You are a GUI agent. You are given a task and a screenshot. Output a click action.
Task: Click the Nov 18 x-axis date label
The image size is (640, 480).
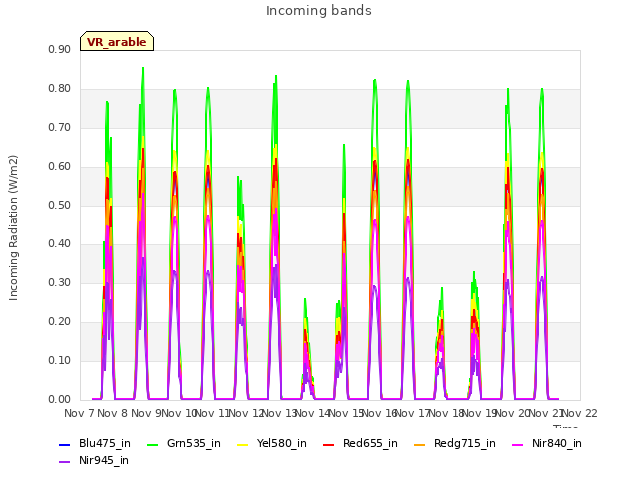click(x=446, y=413)
